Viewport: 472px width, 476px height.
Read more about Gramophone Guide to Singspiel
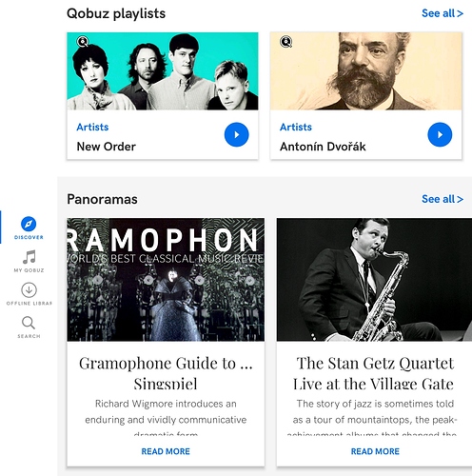(166, 451)
